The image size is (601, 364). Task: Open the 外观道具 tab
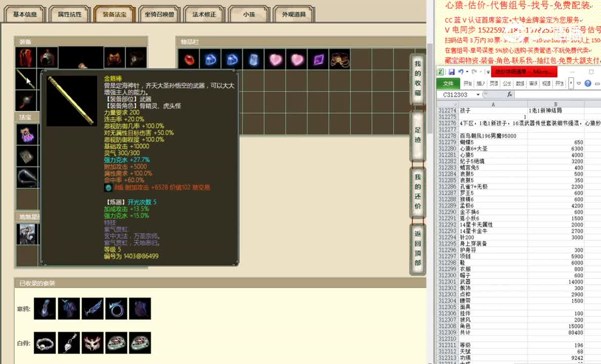point(293,14)
